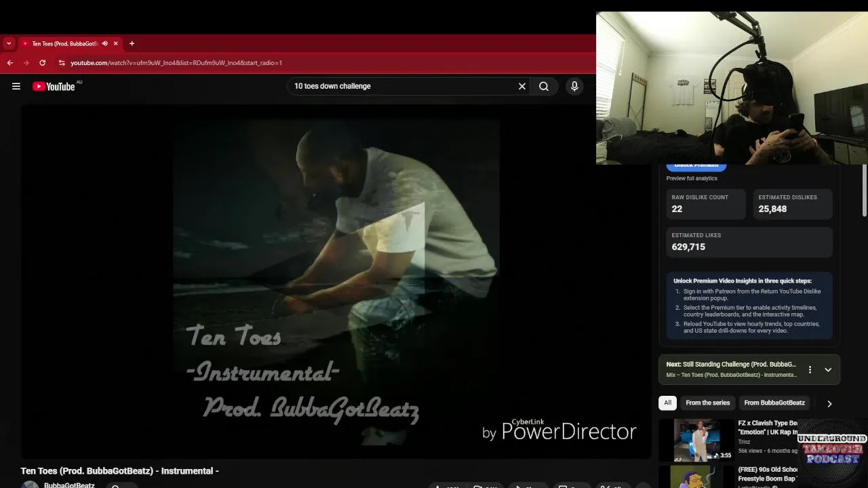Clear the search text with the X
Screen dimensions: 868x488
pos(522,86)
